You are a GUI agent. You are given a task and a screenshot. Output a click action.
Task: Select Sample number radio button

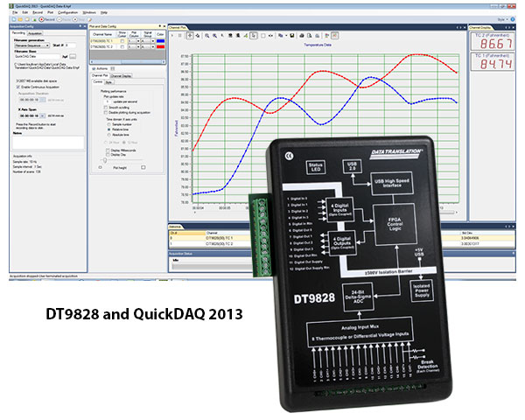[x=108, y=124]
